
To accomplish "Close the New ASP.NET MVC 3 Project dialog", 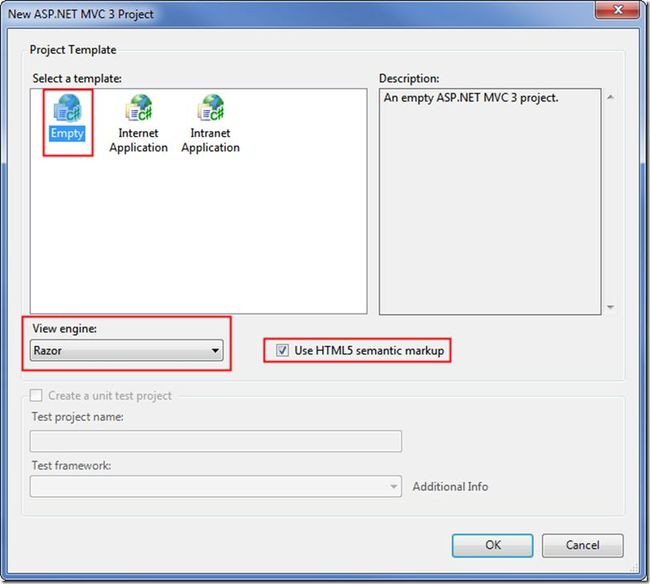I will point(617,10).
